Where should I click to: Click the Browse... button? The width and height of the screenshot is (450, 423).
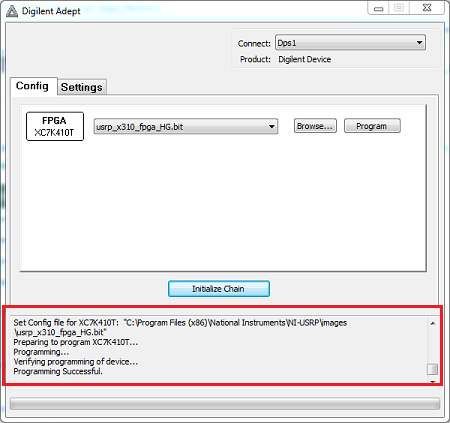tap(315, 126)
